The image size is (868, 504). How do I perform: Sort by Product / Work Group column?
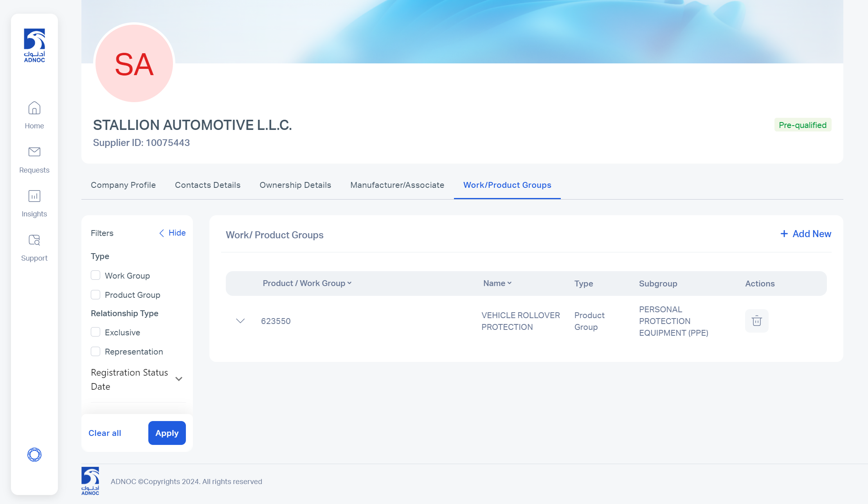pos(307,283)
